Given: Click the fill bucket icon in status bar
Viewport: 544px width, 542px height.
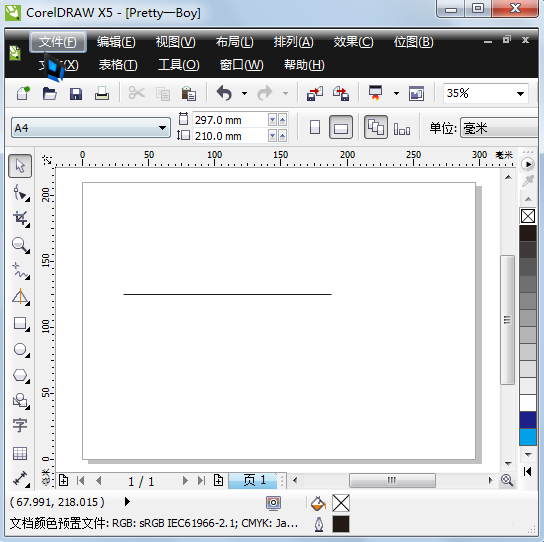Looking at the screenshot, I should (x=318, y=503).
